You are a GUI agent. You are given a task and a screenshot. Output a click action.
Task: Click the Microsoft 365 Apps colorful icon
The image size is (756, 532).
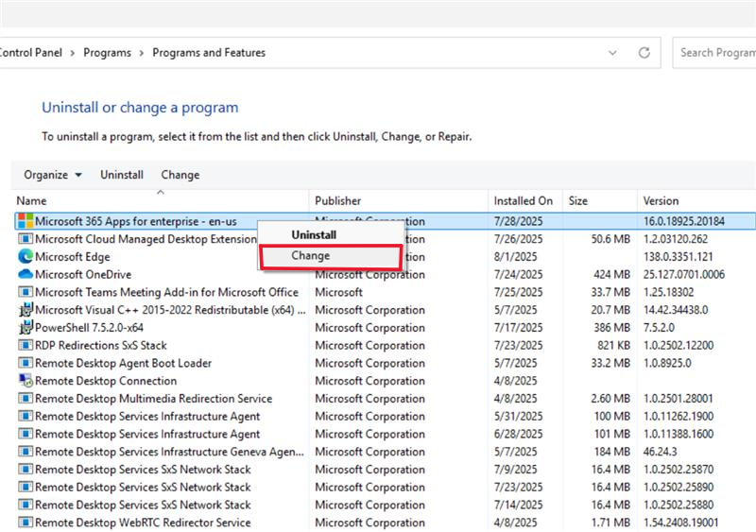[x=26, y=221]
